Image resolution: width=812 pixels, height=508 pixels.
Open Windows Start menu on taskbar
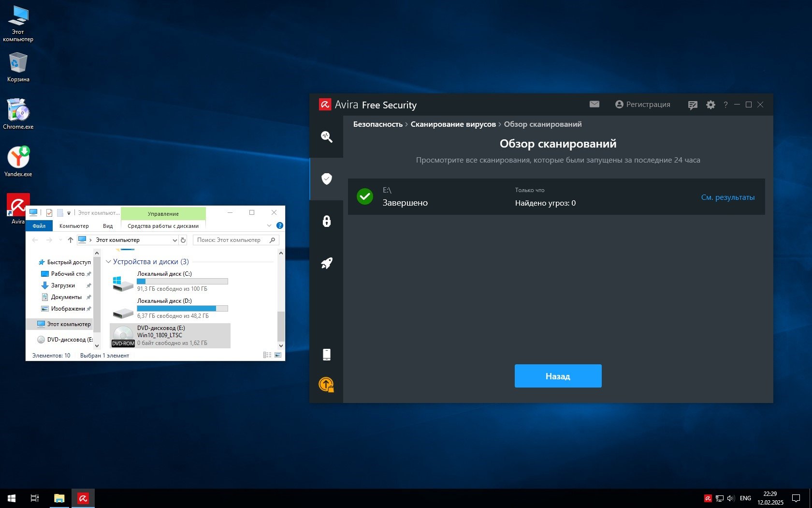(12, 498)
